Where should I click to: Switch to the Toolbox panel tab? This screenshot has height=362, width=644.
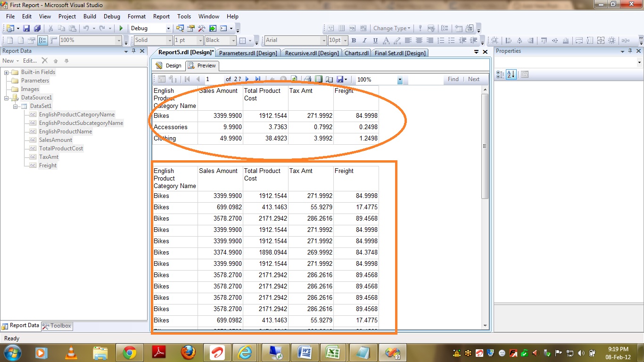57,326
